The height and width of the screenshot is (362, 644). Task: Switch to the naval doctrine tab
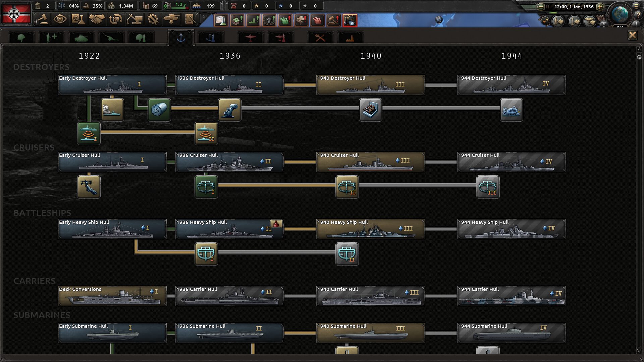point(211,38)
